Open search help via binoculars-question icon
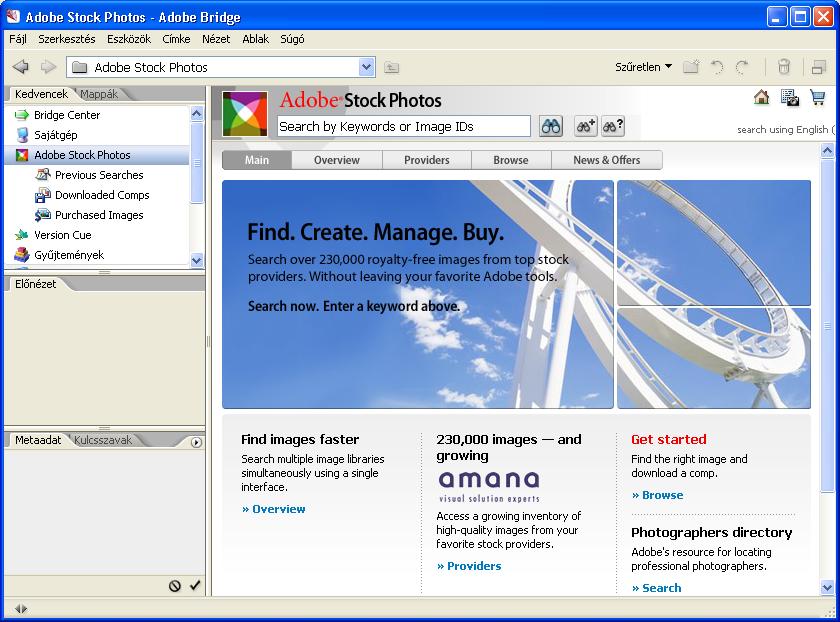Screen dimensions: 840x622 pos(613,126)
